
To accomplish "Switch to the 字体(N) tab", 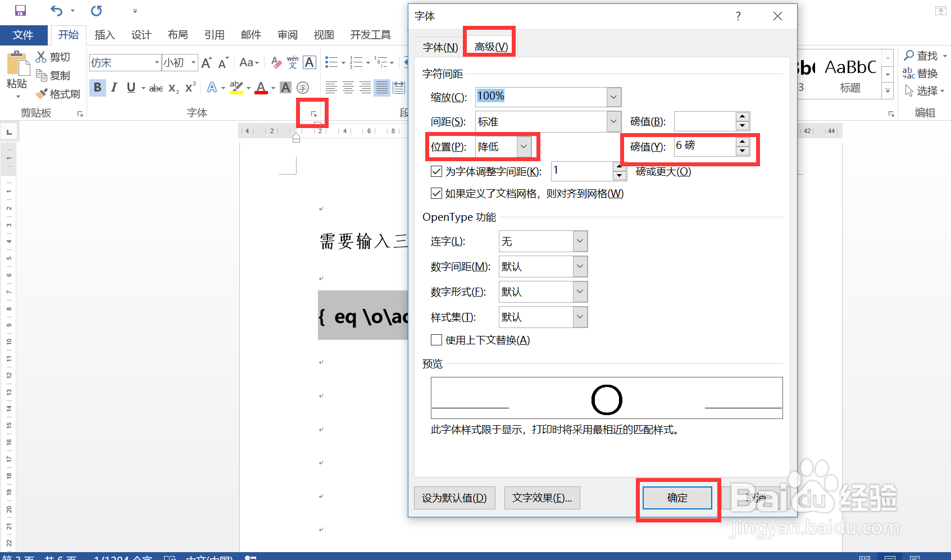I will tap(439, 47).
